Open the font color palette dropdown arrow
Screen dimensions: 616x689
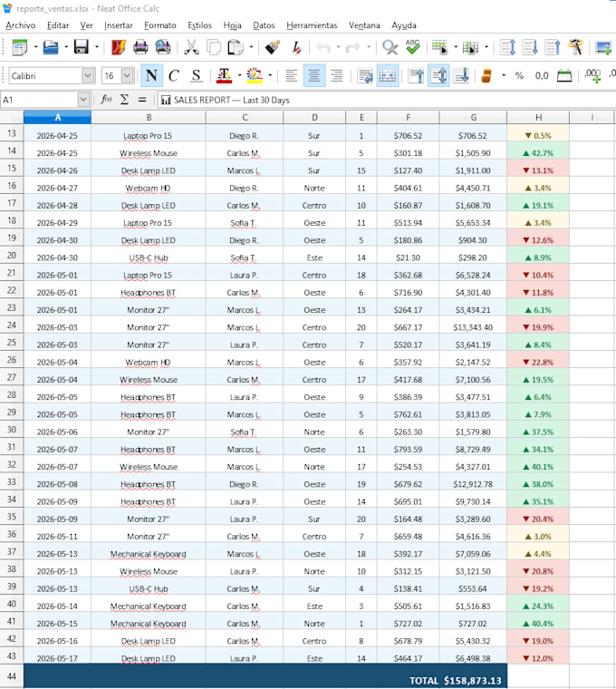tap(239, 75)
